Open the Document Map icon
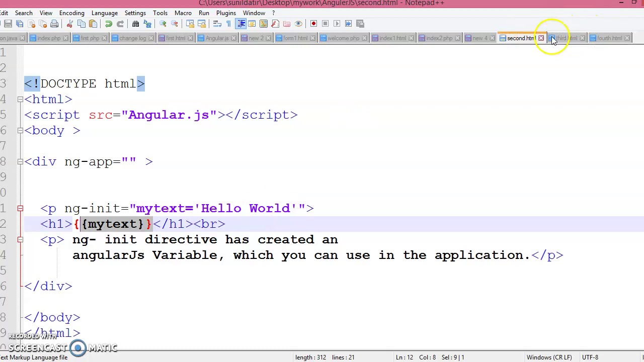 pyautogui.click(x=263, y=24)
